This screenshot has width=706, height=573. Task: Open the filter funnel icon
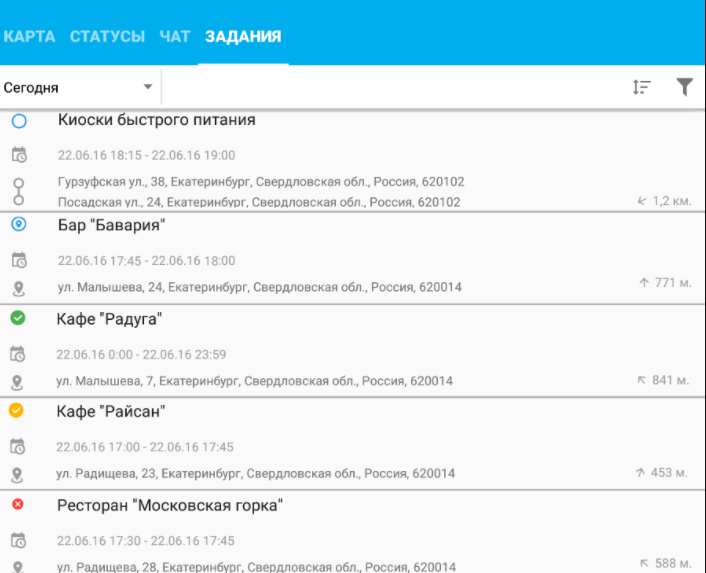[x=684, y=87]
